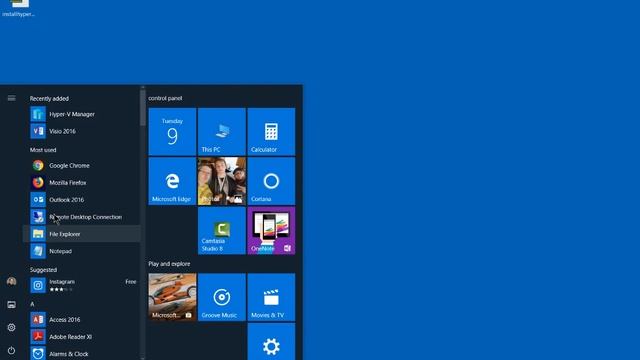Open the Movies & TV tile
This screenshot has height=360, width=640.
tap(271, 297)
